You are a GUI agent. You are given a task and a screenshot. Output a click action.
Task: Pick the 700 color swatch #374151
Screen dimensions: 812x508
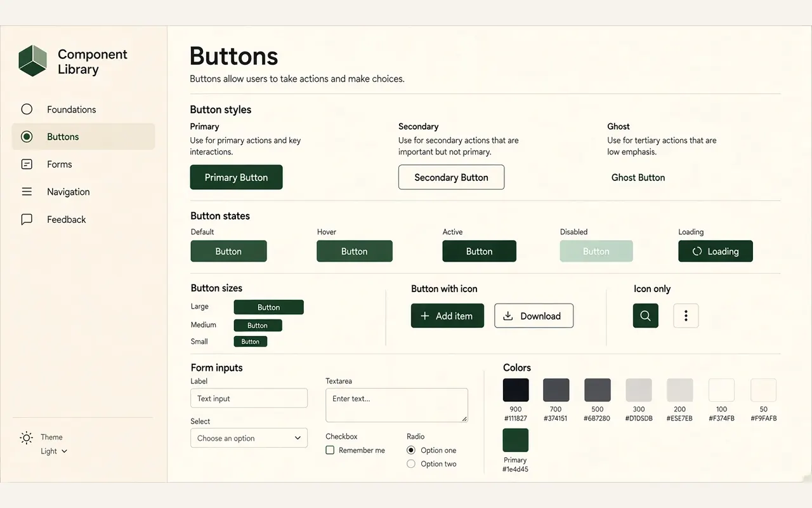pyautogui.click(x=556, y=390)
